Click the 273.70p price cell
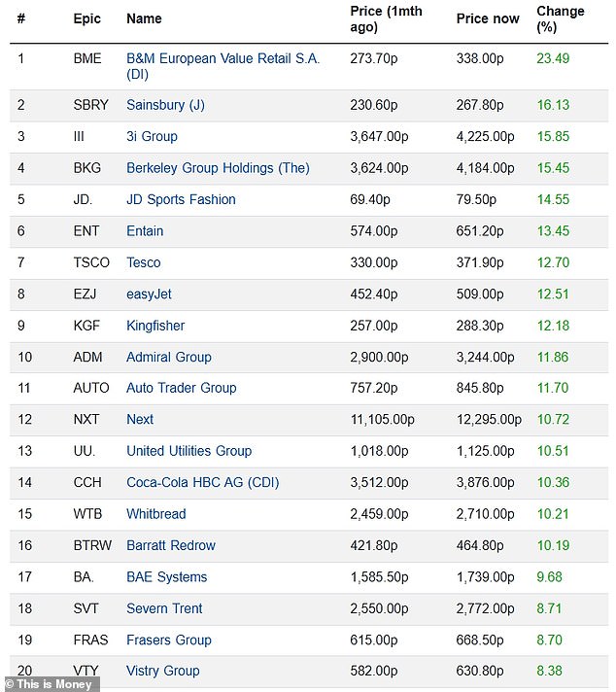The image size is (616, 692). (374, 58)
